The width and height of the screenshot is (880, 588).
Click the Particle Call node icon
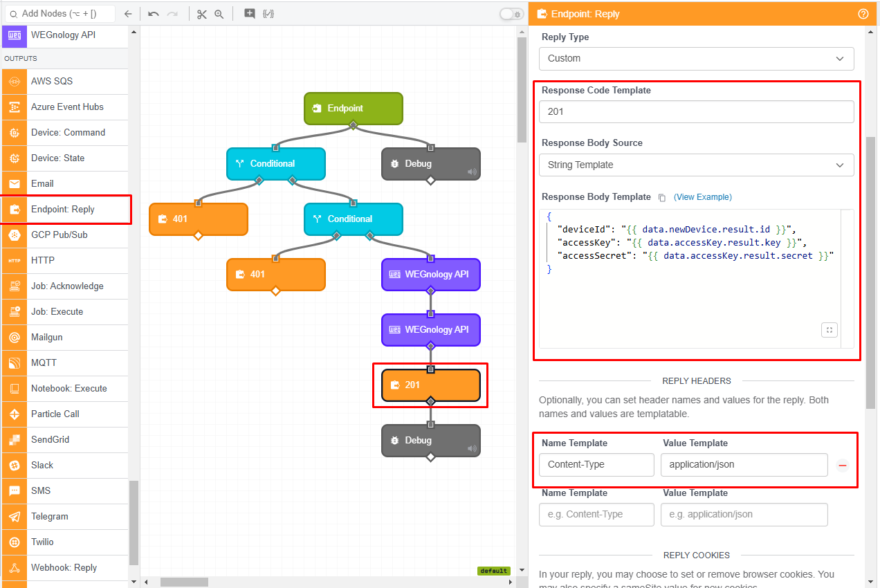coord(15,414)
